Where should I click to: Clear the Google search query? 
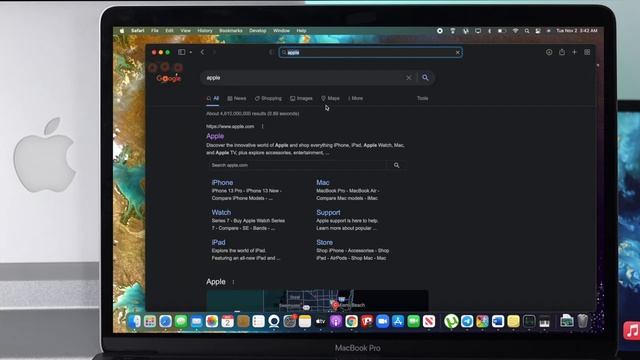pos(409,78)
